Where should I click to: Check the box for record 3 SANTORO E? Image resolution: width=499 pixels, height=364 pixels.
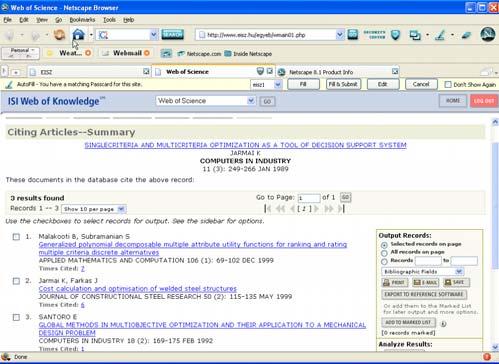coord(16,317)
